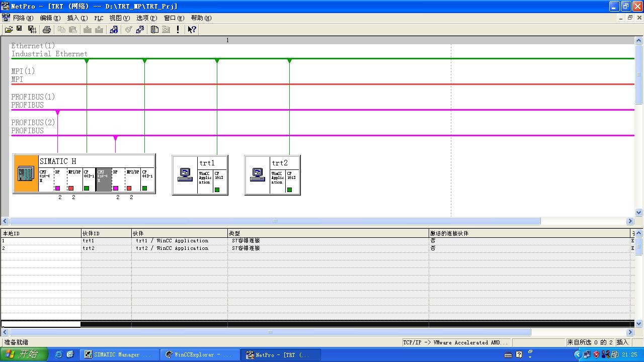This screenshot has width=644, height=362.
Task: Select the first CPU 414-4 H module
Action: tap(46, 179)
